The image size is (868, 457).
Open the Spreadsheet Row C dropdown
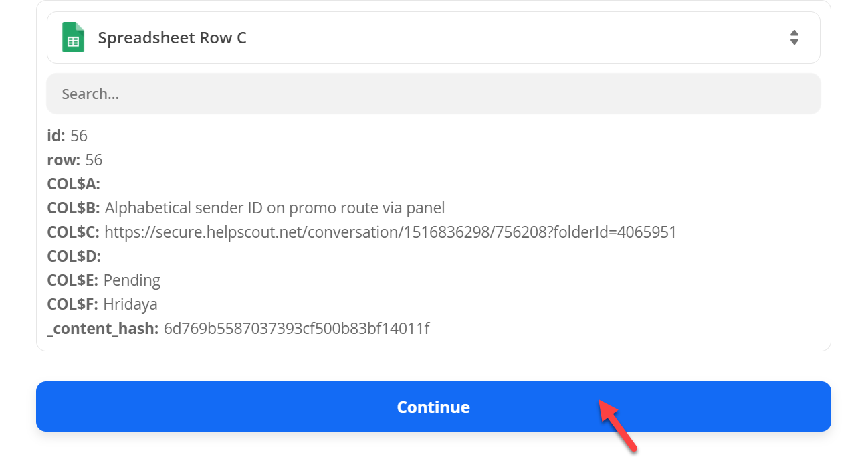[433, 37]
